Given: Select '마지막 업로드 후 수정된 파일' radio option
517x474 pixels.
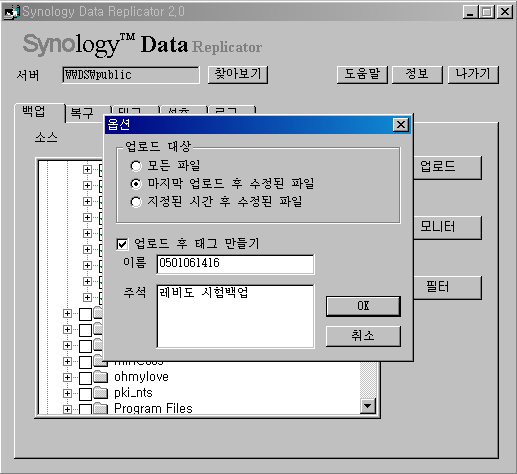Looking at the screenshot, I should [x=136, y=184].
